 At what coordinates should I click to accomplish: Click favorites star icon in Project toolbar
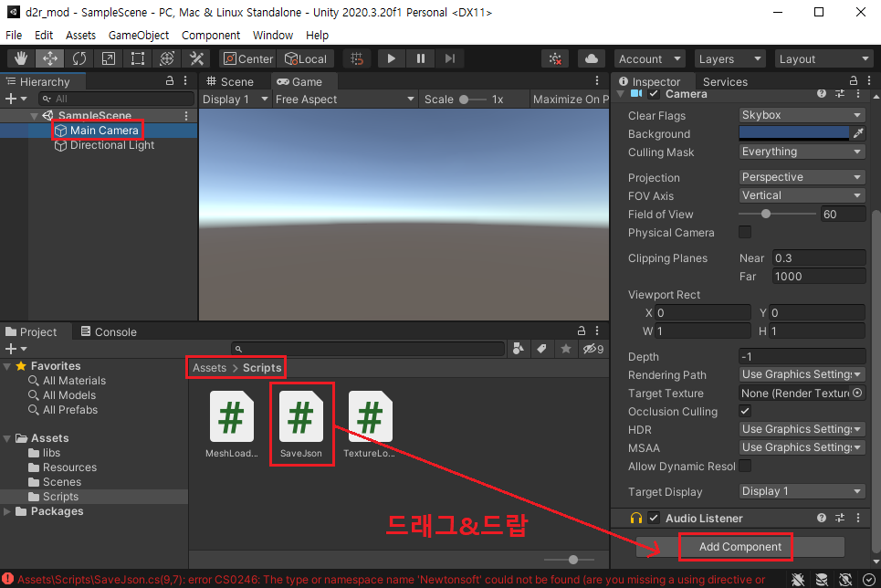tap(566, 349)
